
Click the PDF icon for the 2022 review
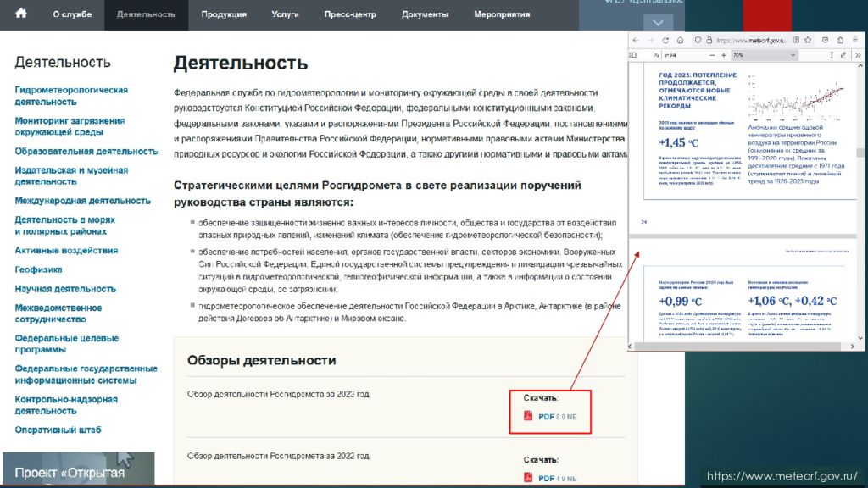pos(528,477)
